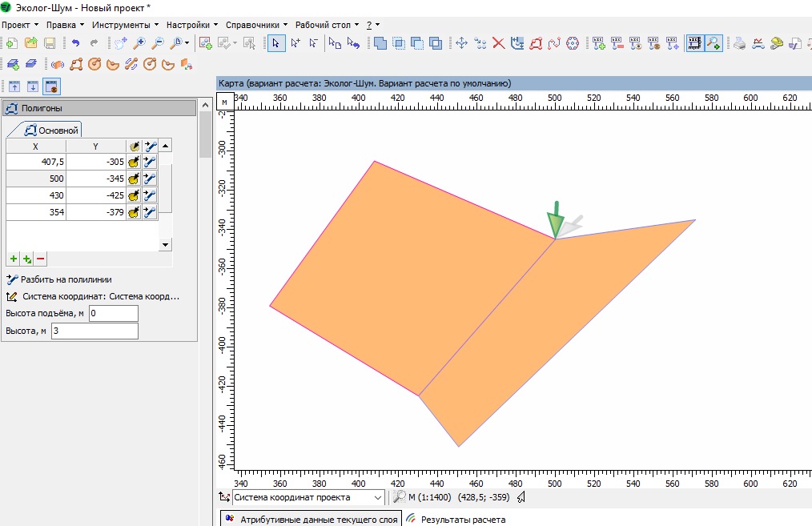Click the undo arrow in the toolbar
Image resolution: width=812 pixels, height=526 pixels.
[x=75, y=43]
